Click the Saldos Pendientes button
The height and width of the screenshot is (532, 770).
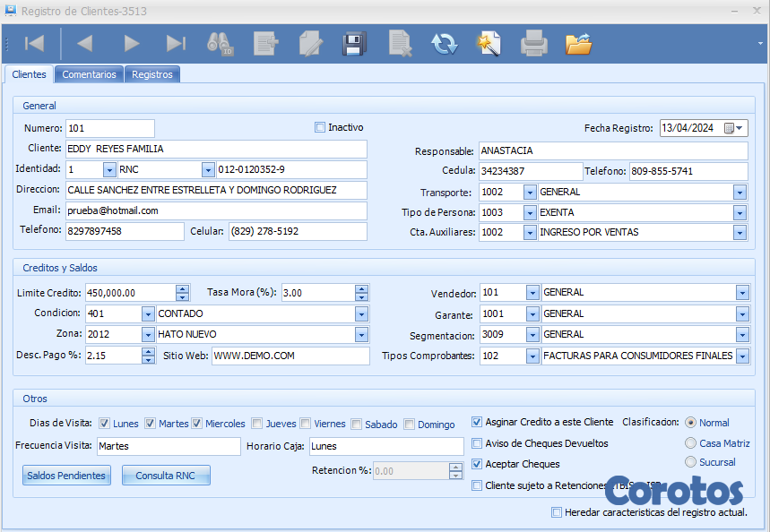[67, 476]
